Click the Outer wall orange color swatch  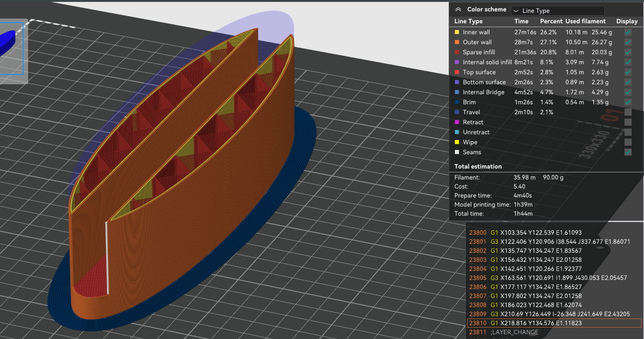(457, 42)
